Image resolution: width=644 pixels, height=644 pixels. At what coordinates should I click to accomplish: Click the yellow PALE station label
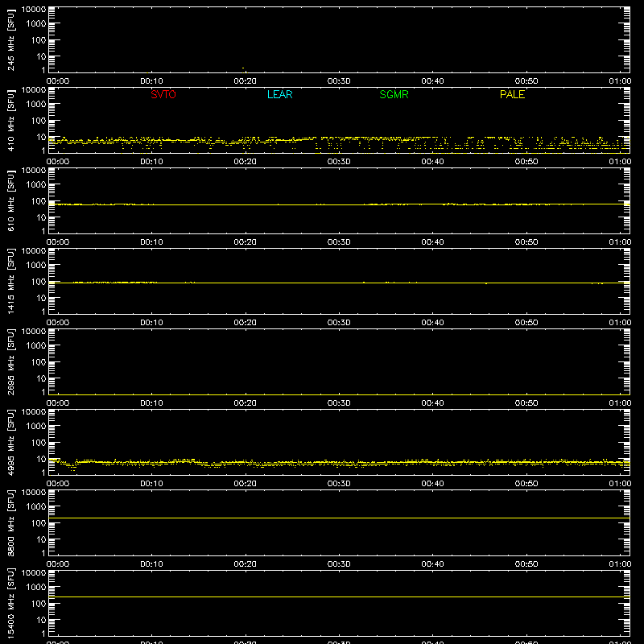click(512, 94)
